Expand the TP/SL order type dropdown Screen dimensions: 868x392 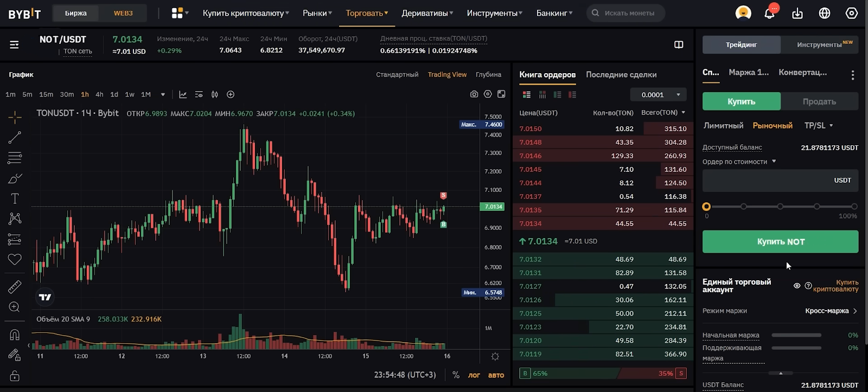pos(818,126)
